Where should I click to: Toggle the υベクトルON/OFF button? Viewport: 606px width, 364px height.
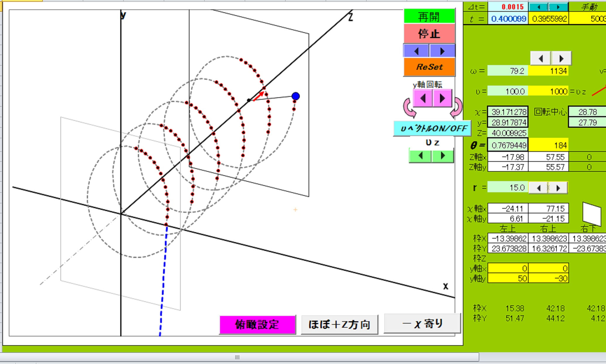pos(432,128)
